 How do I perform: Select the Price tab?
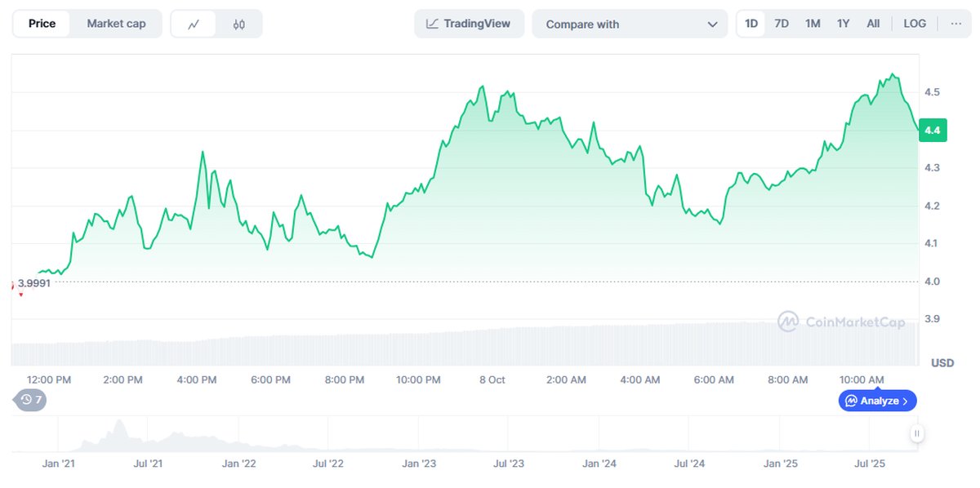coord(42,24)
